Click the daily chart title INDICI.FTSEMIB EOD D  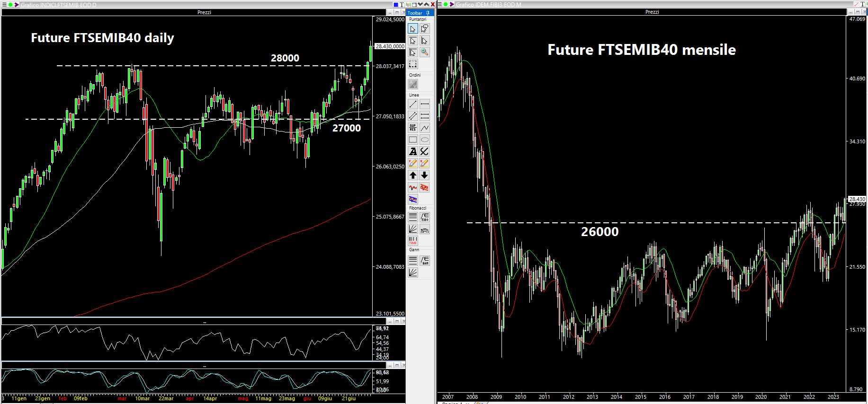(58, 5)
